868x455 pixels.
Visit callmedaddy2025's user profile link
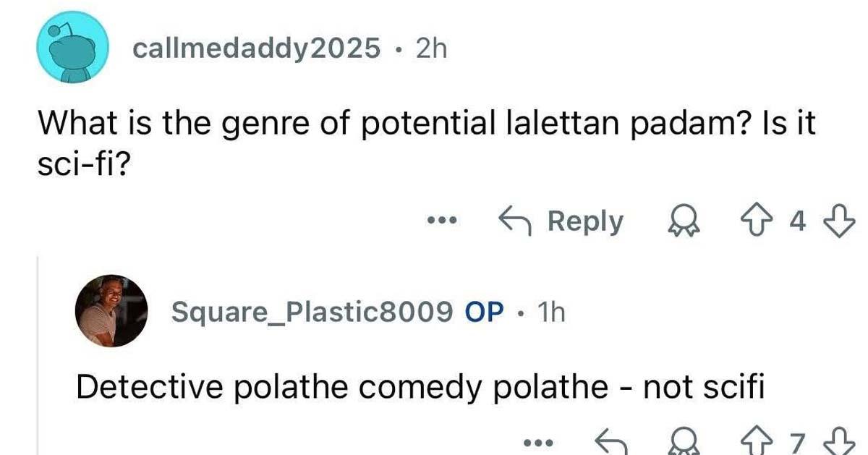[x=257, y=48]
